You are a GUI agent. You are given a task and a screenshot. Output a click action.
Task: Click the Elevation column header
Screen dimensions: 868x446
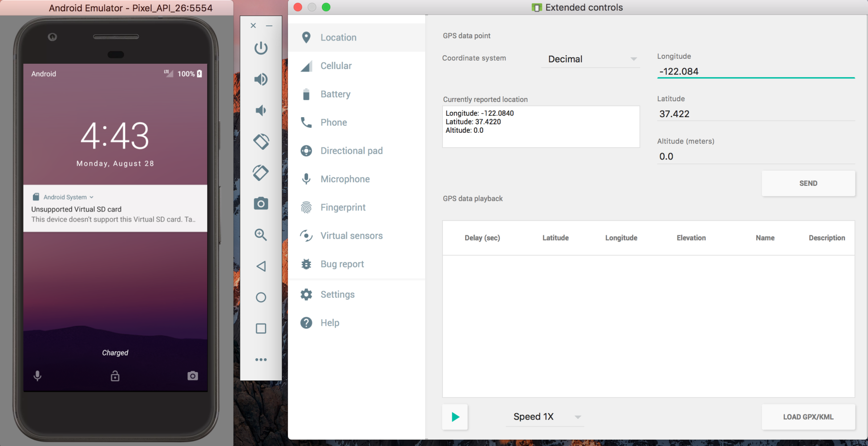tap(691, 238)
